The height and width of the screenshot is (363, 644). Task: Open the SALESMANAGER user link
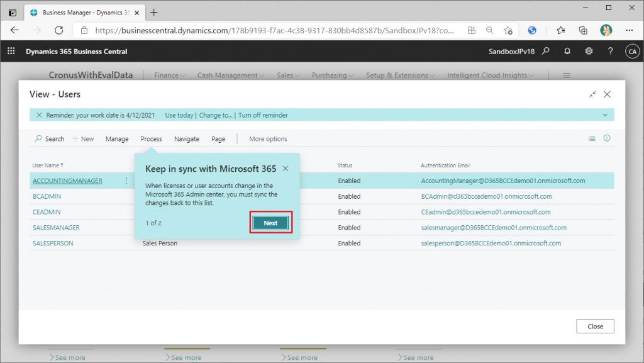point(56,228)
